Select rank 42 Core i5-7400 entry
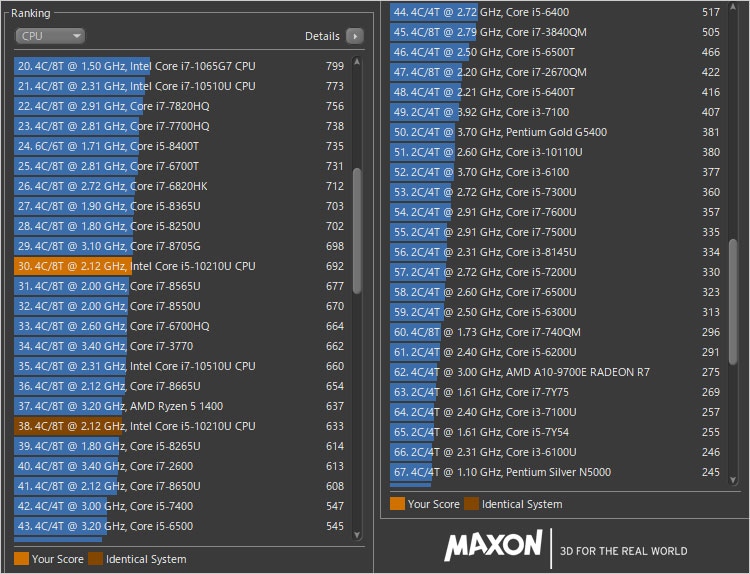750x574 pixels. click(x=179, y=506)
